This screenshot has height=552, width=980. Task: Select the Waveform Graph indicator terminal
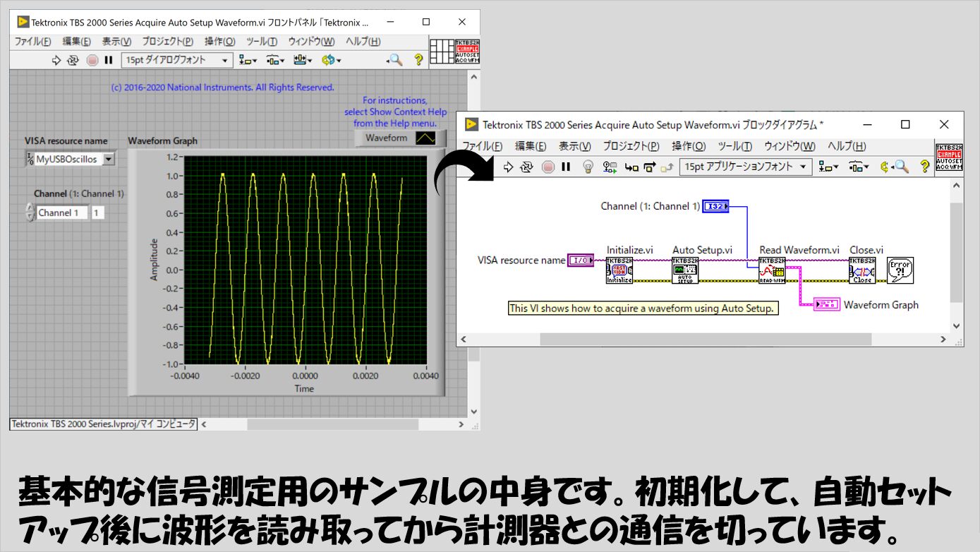pos(826,304)
